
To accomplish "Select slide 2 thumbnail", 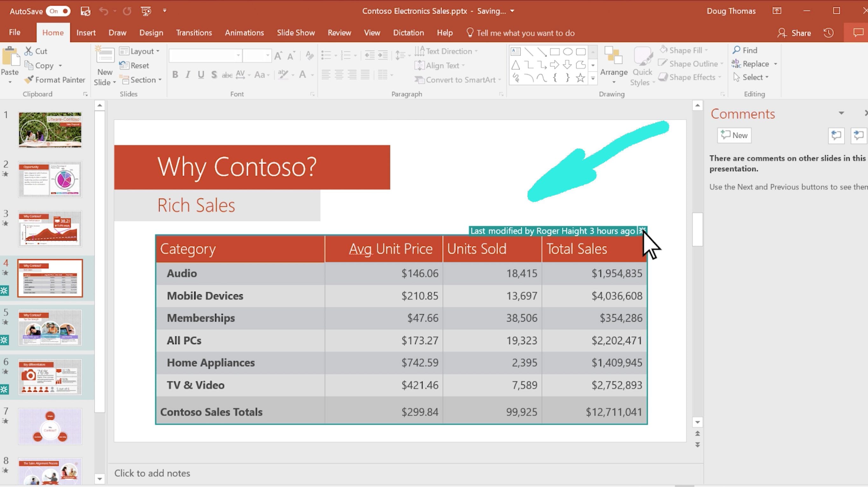I will 50,179.
